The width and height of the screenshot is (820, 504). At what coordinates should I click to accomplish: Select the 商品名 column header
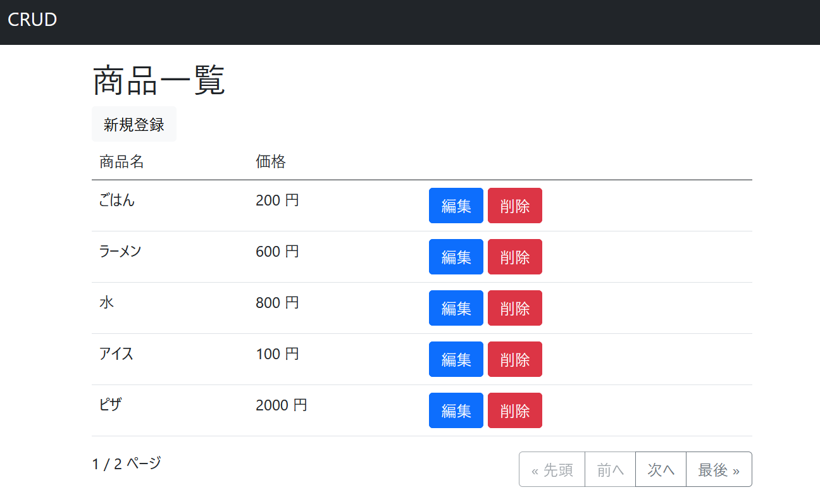coord(121,162)
